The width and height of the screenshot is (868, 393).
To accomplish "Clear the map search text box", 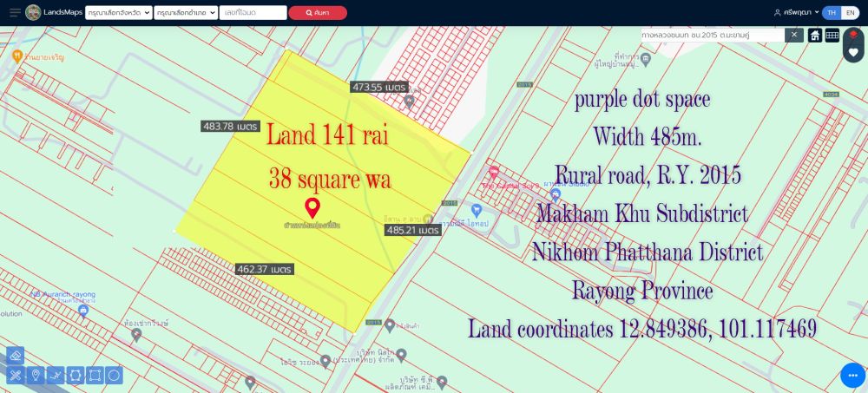I will (793, 35).
